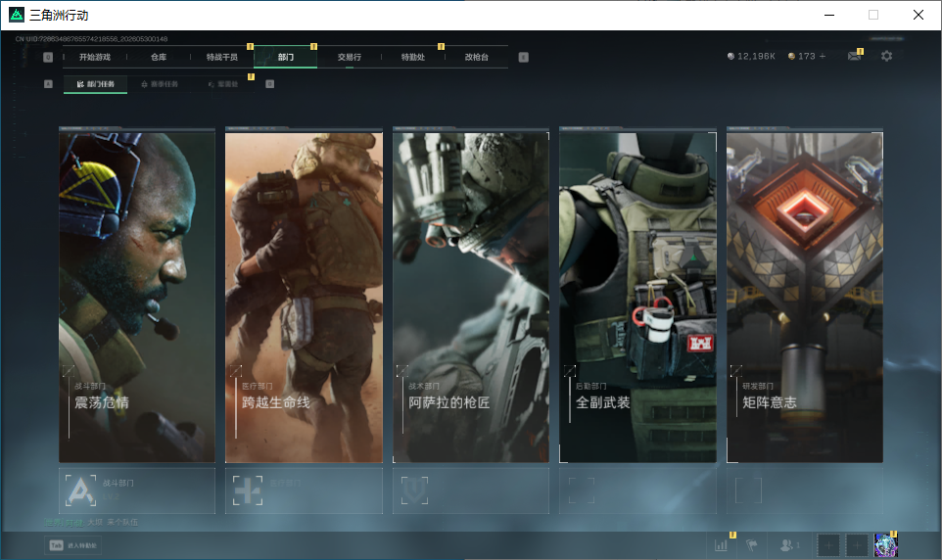Viewport: 942px width, 560px height.
Task: Open the statistics bar chart icon
Action: [721, 545]
